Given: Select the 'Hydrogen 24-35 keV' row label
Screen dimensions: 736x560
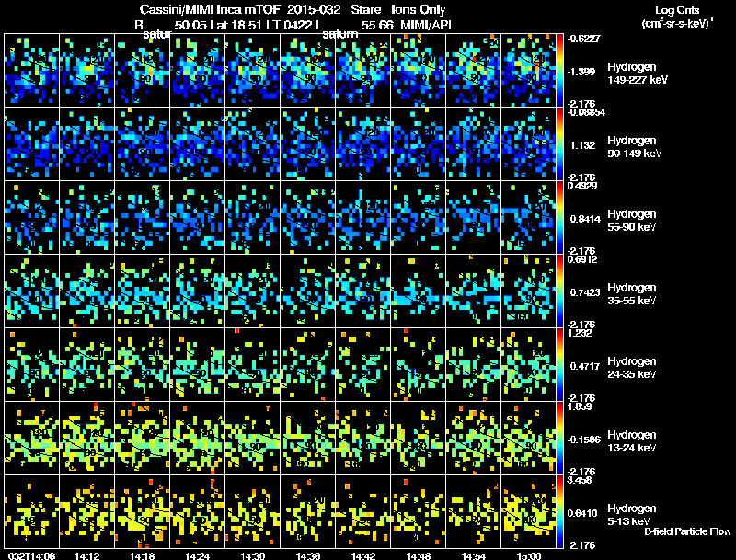Looking at the screenshot, I should (632, 368).
